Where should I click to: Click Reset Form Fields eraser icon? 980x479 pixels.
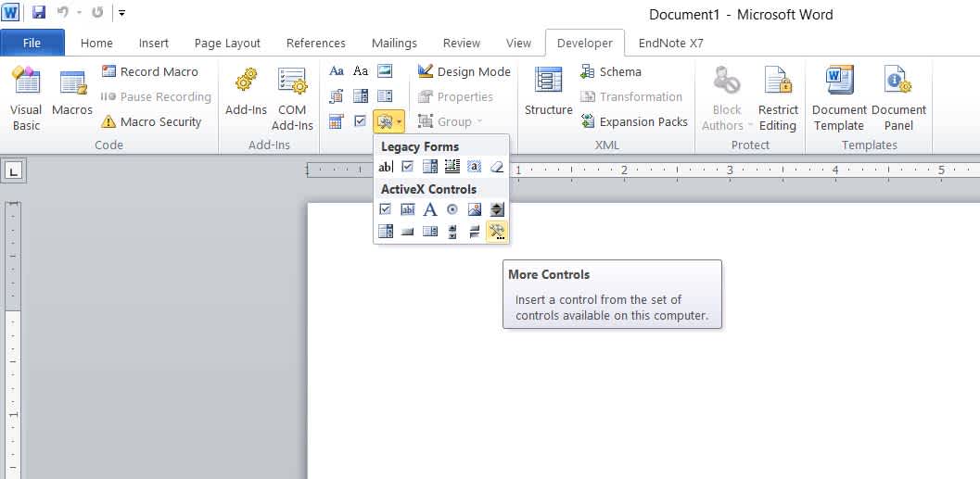pos(497,167)
